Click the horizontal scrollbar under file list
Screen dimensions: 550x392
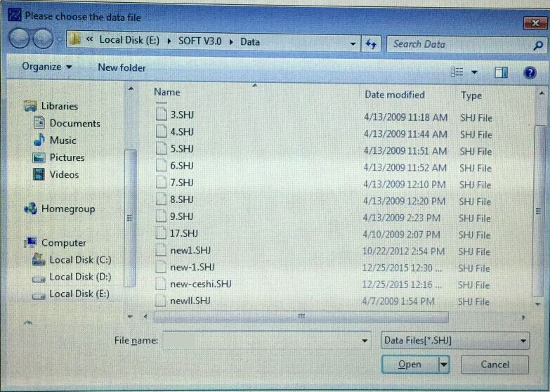(302, 317)
